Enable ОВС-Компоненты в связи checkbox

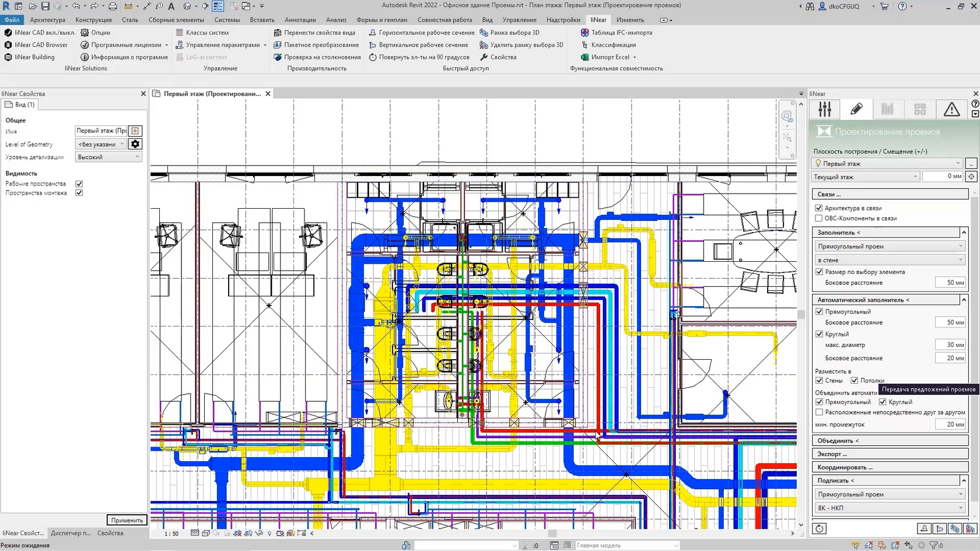tap(819, 219)
